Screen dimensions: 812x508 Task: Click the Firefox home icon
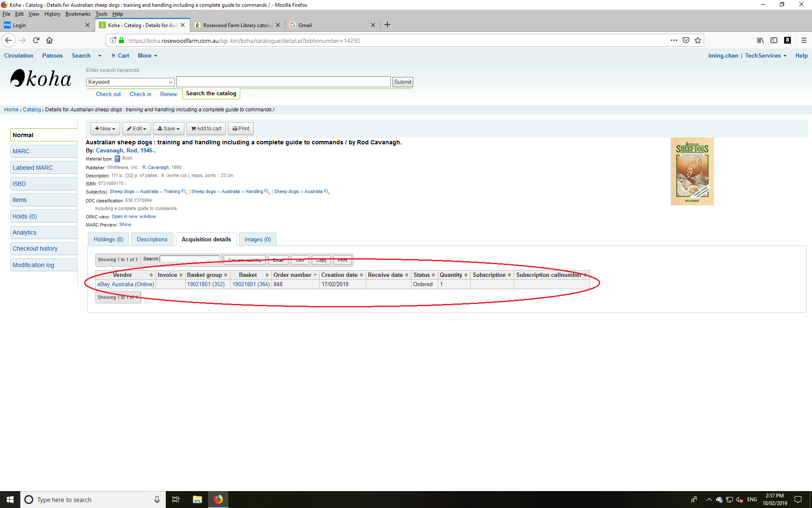pyautogui.click(x=49, y=40)
